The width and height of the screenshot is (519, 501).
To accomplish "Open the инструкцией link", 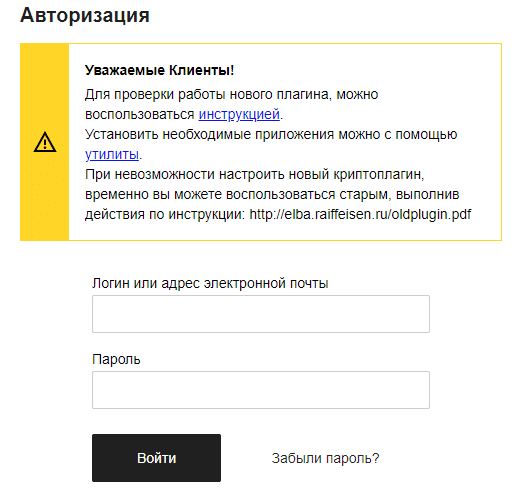I will pos(239,114).
